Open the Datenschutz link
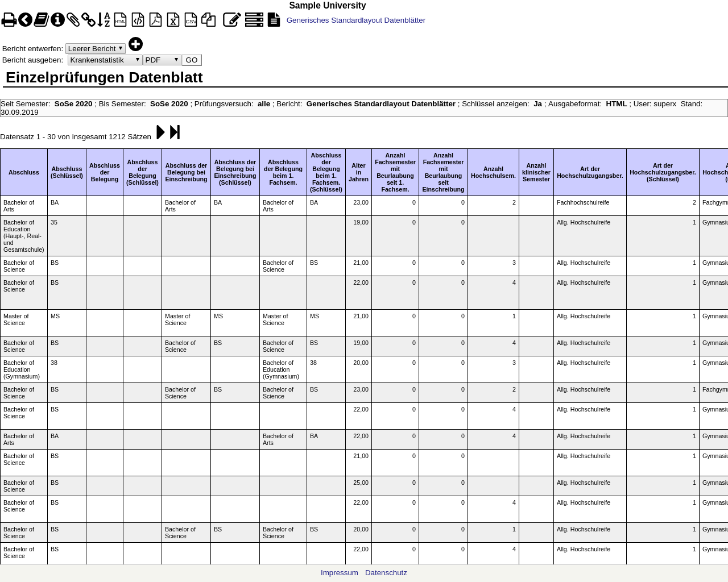728x582 pixels. (x=386, y=573)
